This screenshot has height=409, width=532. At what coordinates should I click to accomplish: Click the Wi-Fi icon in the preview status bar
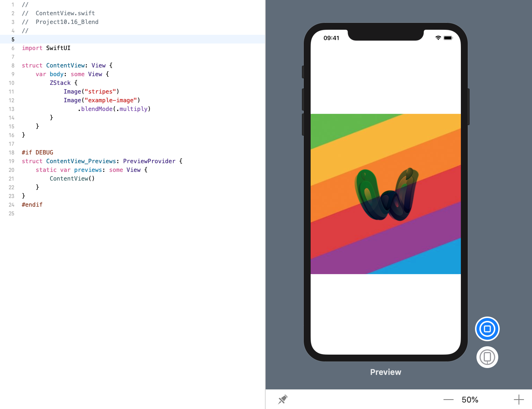click(x=438, y=38)
